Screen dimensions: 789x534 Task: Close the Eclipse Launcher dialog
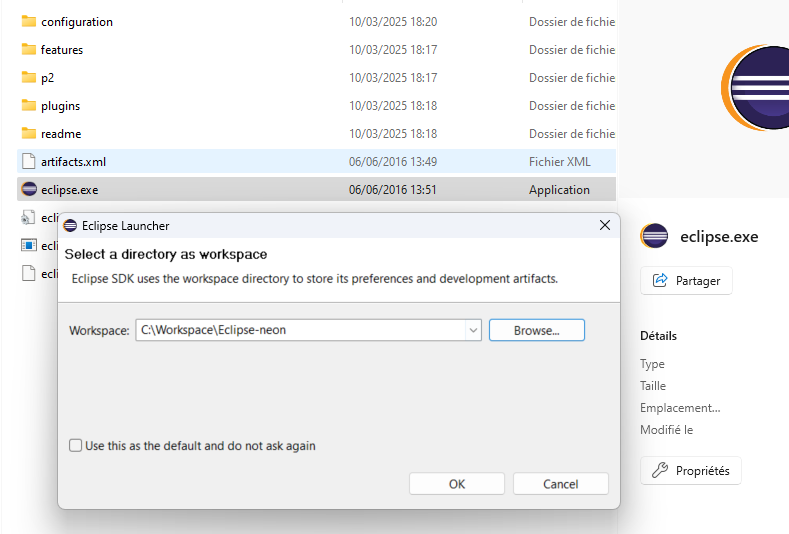[605, 225]
